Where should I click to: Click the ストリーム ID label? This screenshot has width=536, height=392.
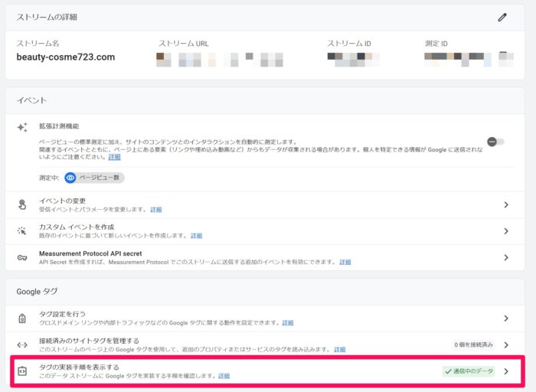[x=349, y=44]
